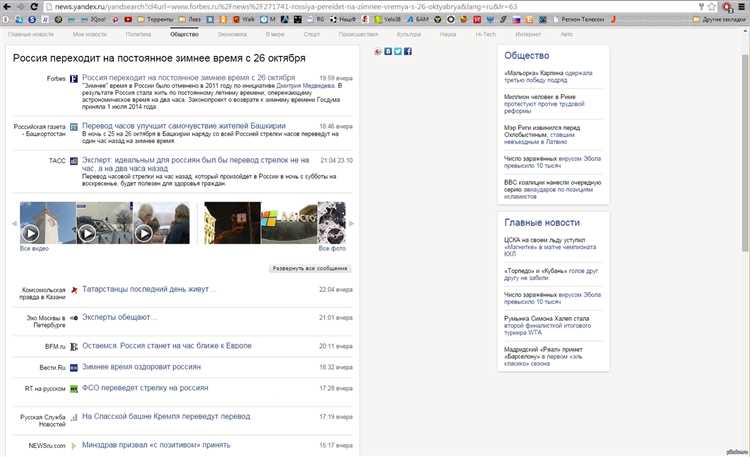The image size is (750, 457).
Task: Click the Вести.Ru source favicon
Action: [74, 368]
